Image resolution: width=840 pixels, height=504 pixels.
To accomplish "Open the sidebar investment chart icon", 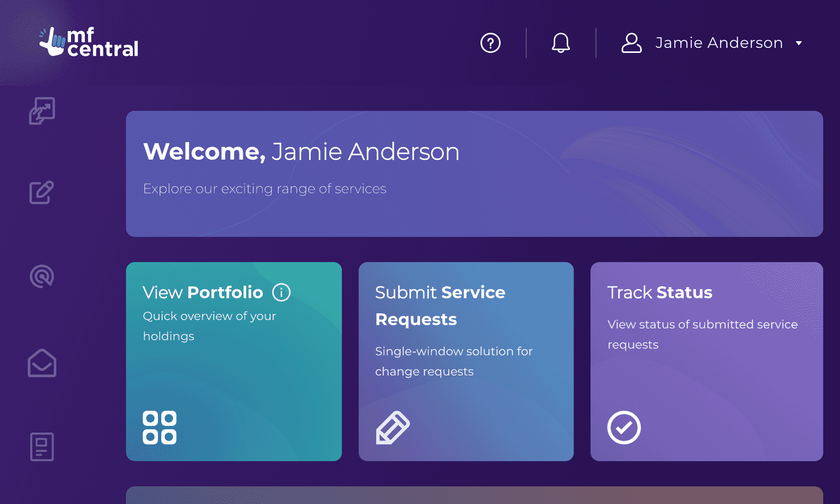I will coord(42,111).
